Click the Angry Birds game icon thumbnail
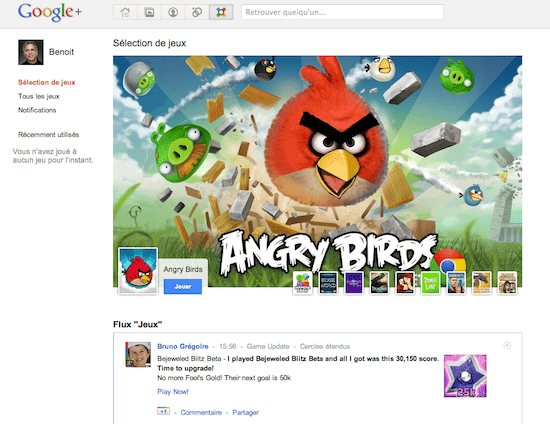550x424 pixels. point(138,271)
